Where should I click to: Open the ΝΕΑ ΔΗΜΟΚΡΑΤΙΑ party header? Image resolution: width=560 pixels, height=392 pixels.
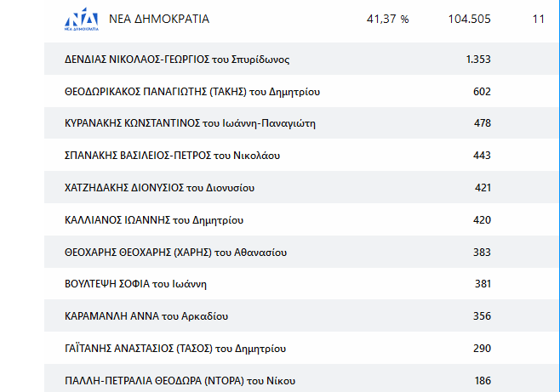coord(159,19)
